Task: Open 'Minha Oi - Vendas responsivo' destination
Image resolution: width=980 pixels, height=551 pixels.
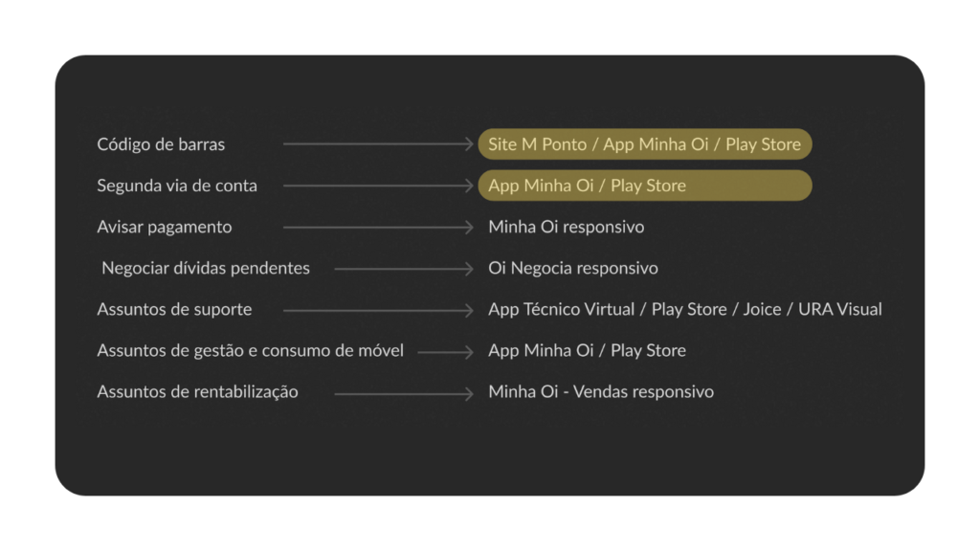Action: (x=600, y=391)
